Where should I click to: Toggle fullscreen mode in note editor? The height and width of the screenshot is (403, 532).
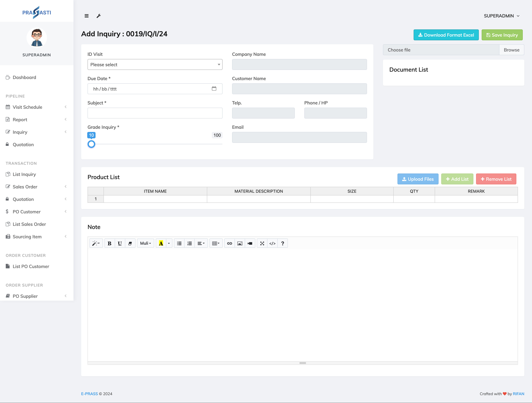point(262,243)
